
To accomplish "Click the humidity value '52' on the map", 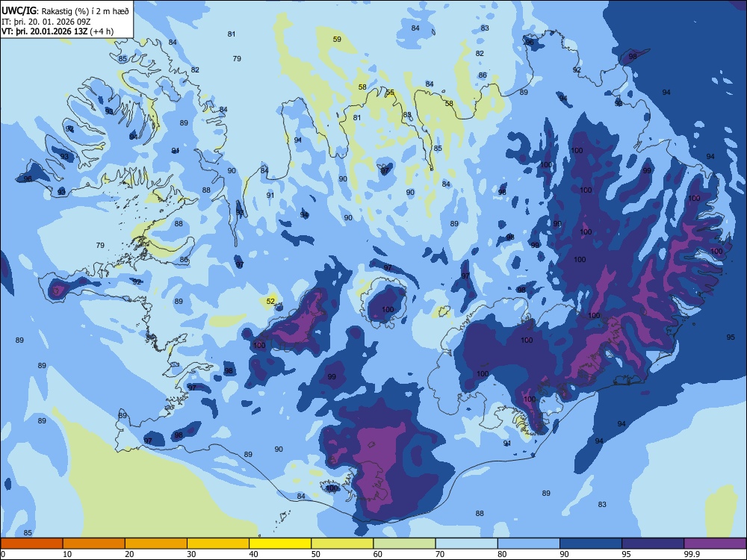I will [x=270, y=301].
